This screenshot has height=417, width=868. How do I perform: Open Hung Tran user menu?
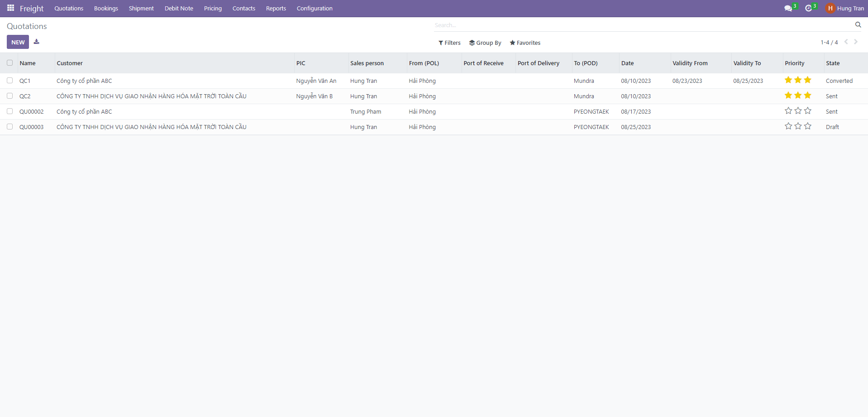[x=844, y=8]
